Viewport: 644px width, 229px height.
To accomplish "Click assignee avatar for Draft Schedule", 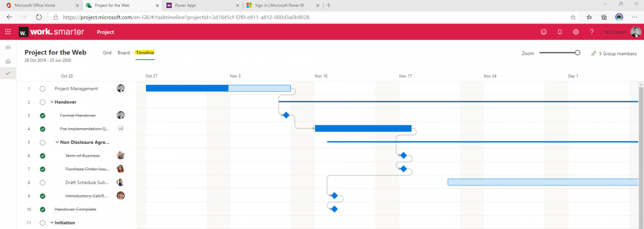I will click(x=121, y=182).
